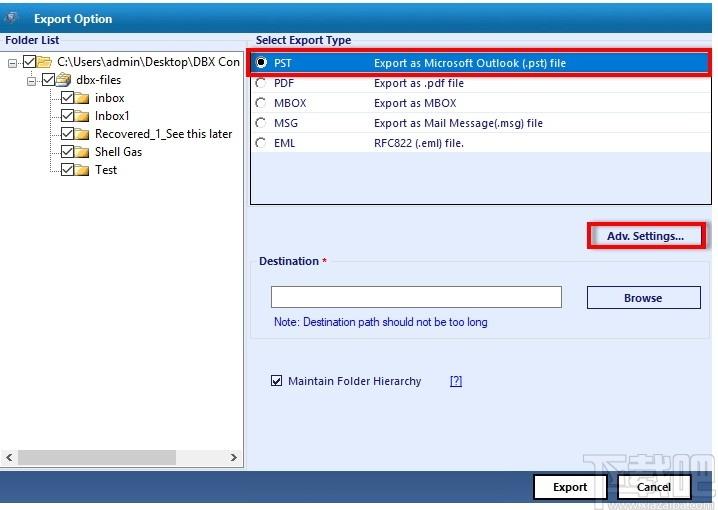Image resolution: width=718 pixels, height=510 pixels.
Task: Click the inbox folder icon
Action: tap(82, 98)
